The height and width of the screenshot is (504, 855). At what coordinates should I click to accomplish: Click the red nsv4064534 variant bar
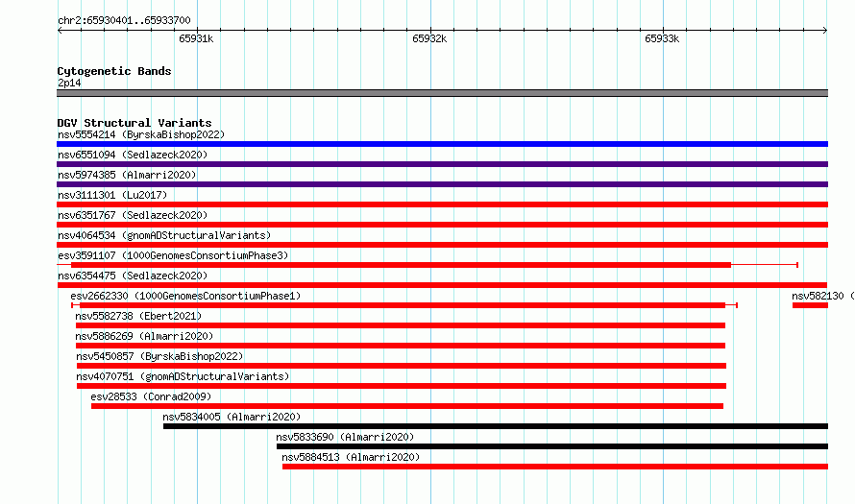click(x=442, y=245)
